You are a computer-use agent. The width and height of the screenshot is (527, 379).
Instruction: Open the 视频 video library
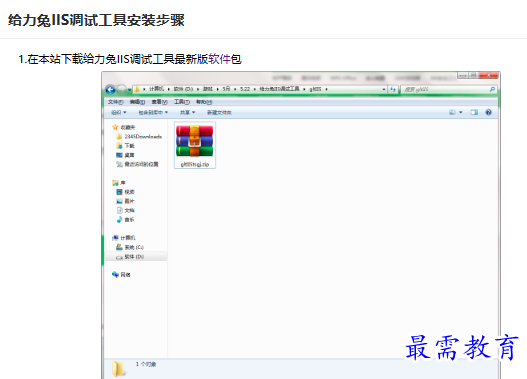[x=125, y=192]
